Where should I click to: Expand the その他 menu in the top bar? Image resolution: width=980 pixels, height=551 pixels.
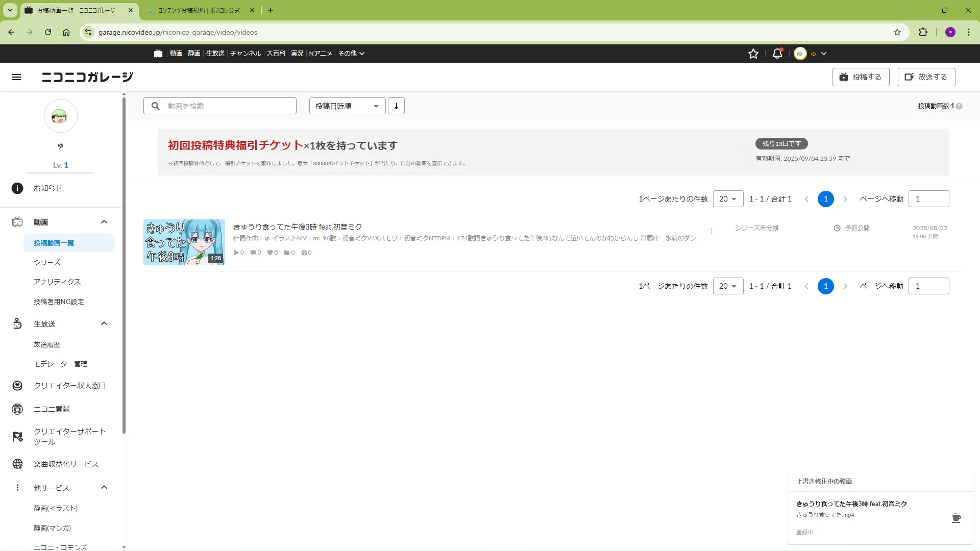point(351,54)
